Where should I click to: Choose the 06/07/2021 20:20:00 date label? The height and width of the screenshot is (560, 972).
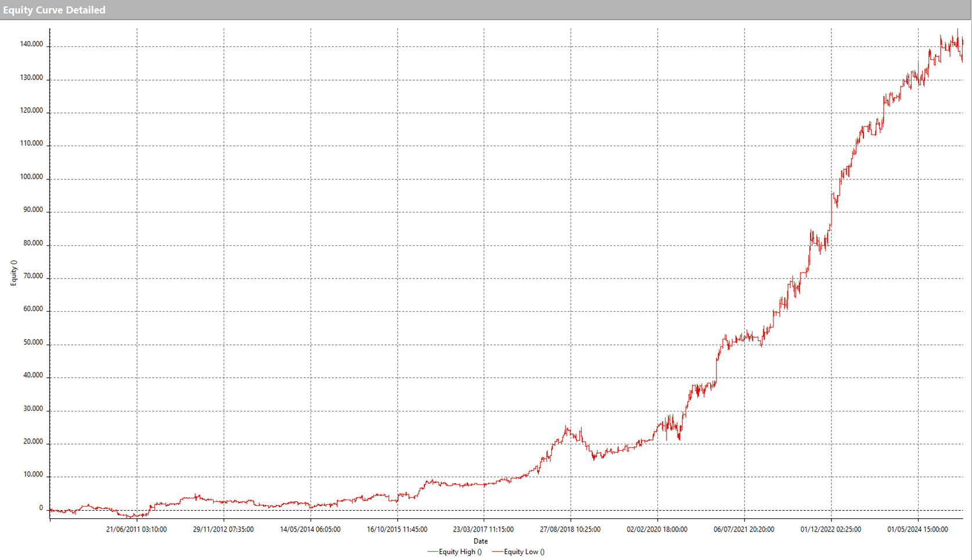pos(744,529)
